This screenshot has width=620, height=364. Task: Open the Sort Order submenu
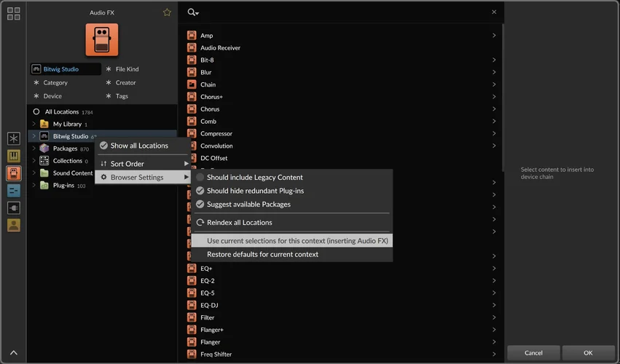point(143,164)
